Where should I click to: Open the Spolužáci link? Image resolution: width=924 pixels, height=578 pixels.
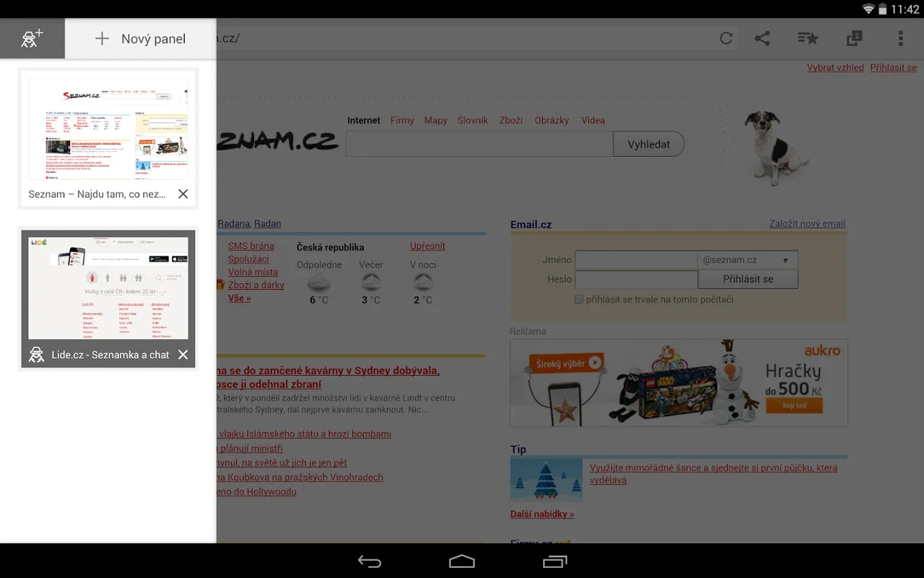coord(248,259)
